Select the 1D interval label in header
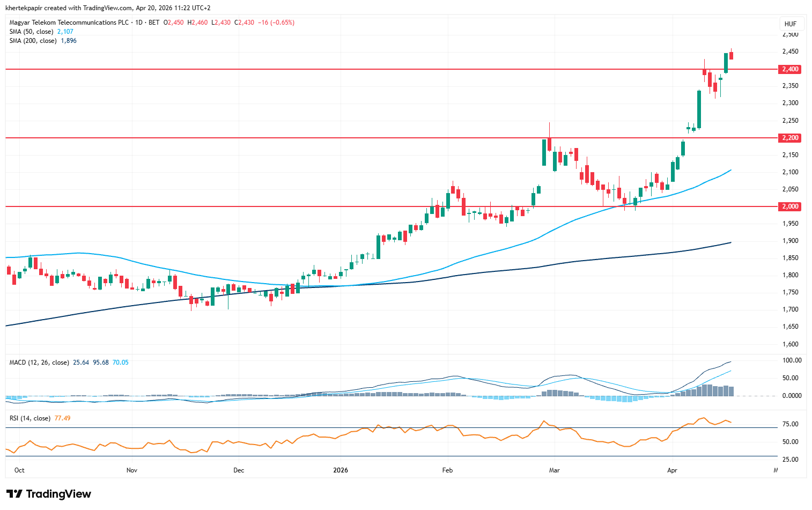 [139, 23]
